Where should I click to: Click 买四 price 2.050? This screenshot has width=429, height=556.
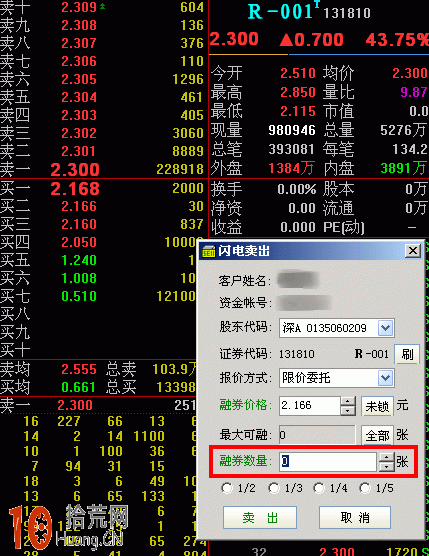(79, 242)
